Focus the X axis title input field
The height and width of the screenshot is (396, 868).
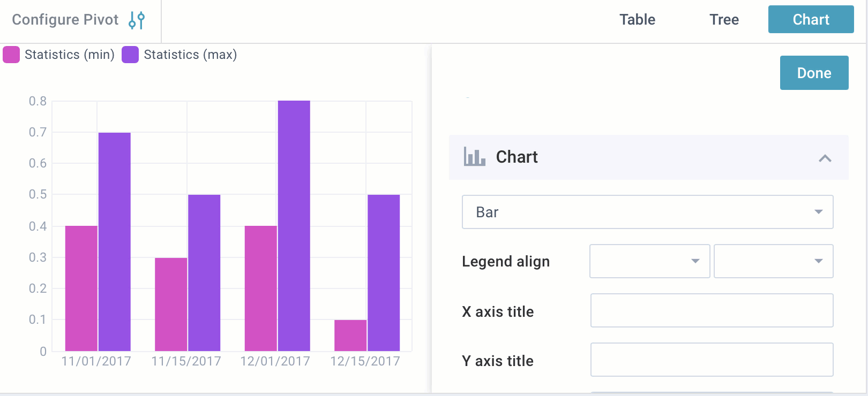coord(712,310)
